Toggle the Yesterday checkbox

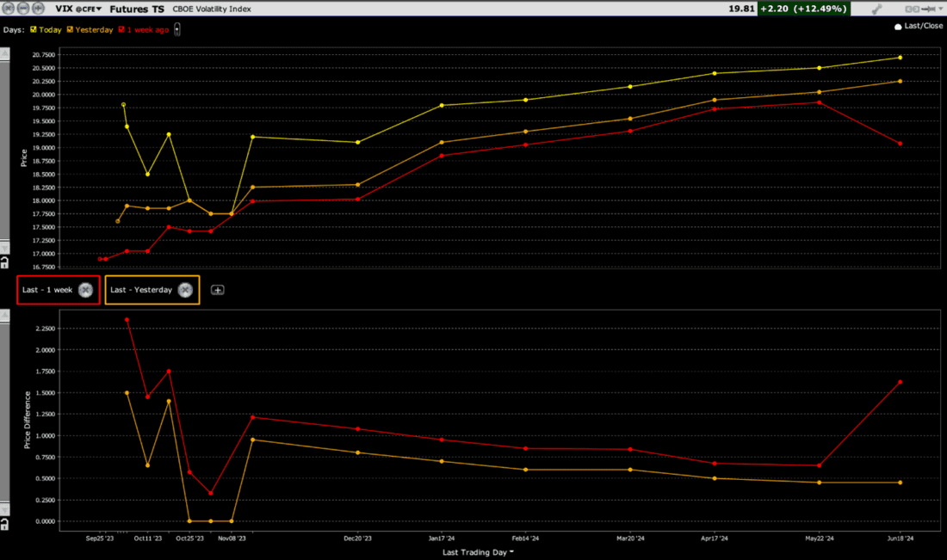pyautogui.click(x=70, y=29)
